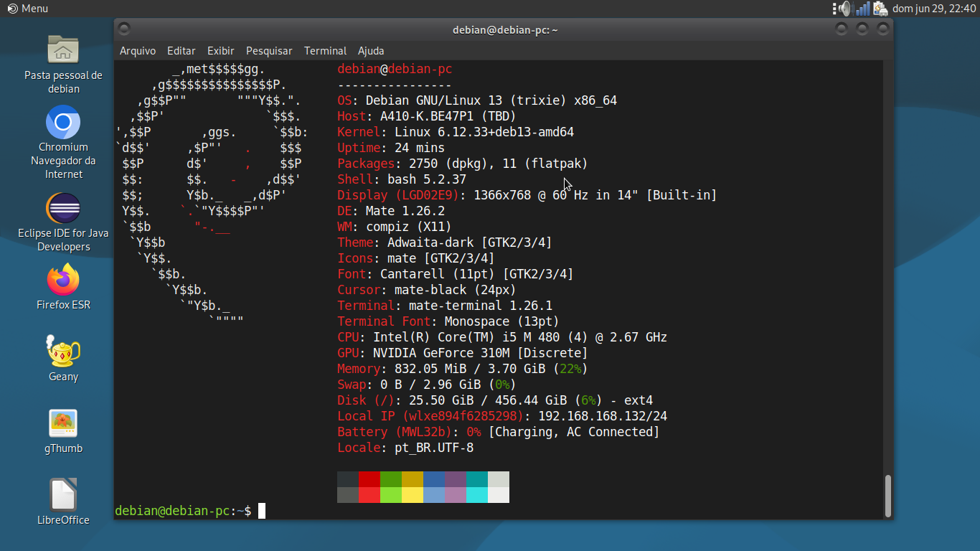
Task: Click the Disk (/): 25.50 GiB line
Action: 495,400
